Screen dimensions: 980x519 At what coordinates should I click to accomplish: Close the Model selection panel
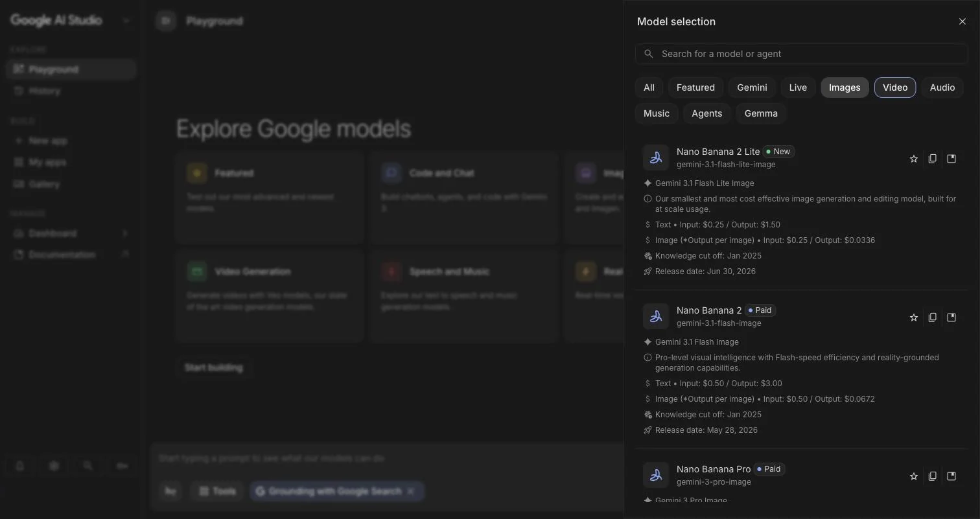[x=962, y=21]
